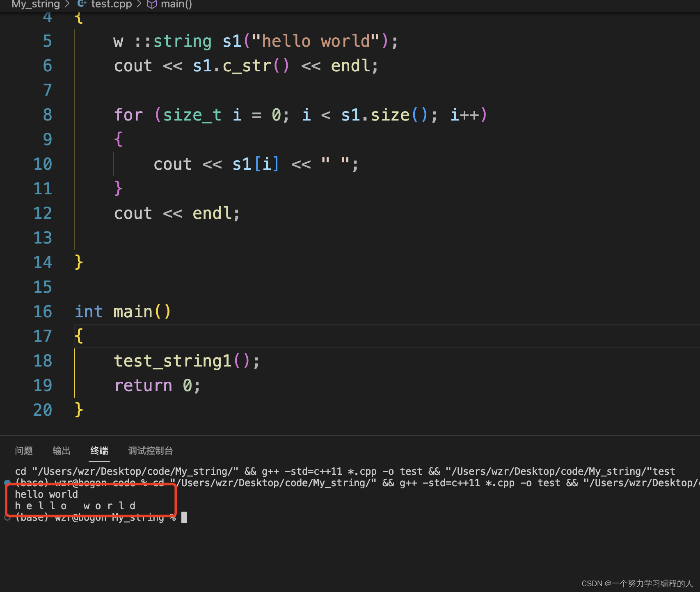The height and width of the screenshot is (592, 700).
Task: Click the cd command line in the terminal
Action: 164,471
